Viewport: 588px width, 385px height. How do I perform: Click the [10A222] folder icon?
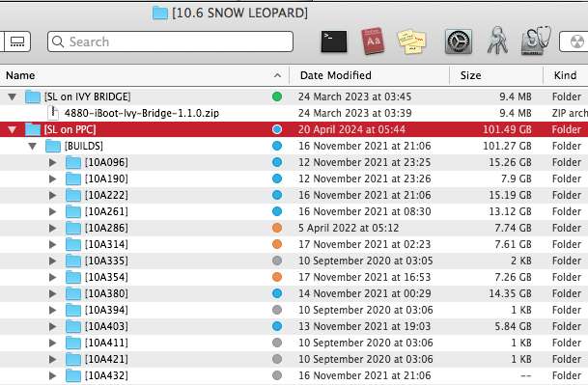coord(73,195)
